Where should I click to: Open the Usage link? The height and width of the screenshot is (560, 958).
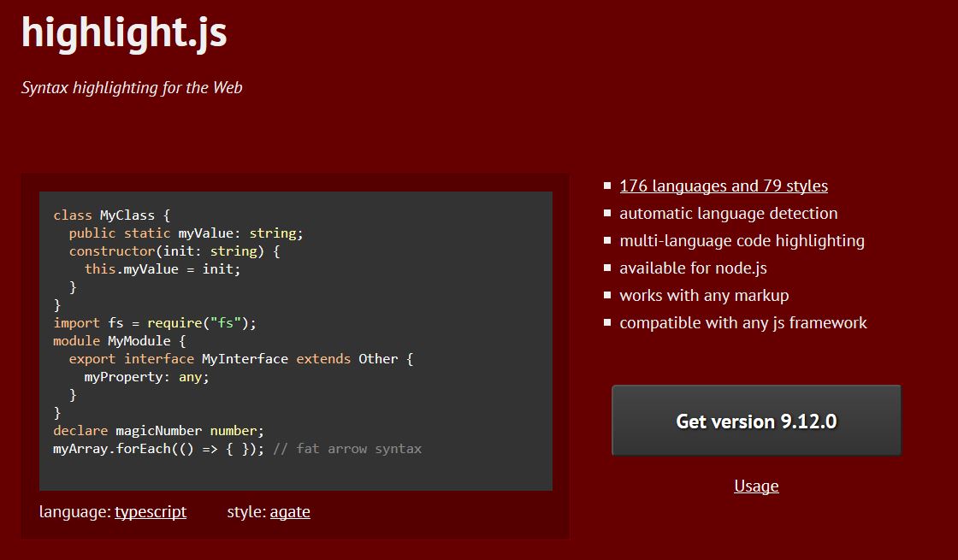[x=756, y=486]
